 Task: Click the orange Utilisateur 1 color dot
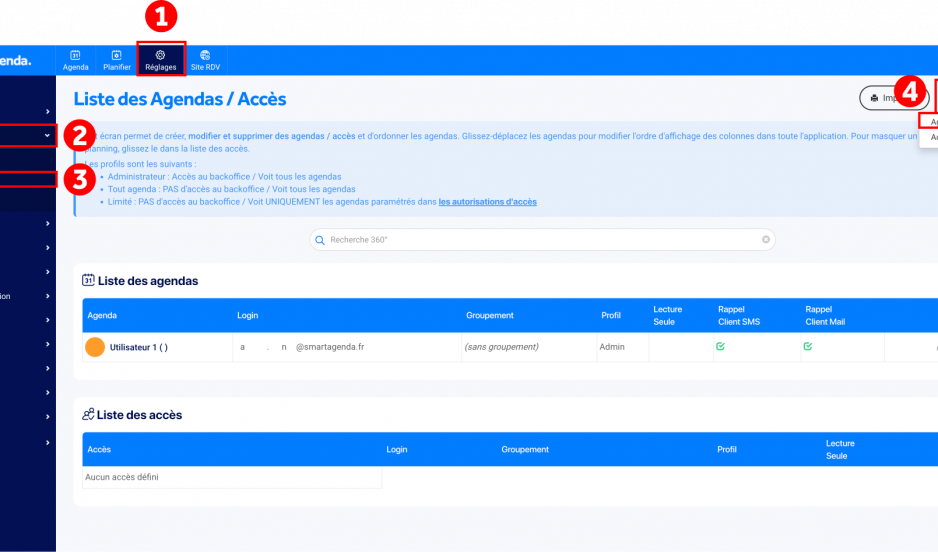pyautogui.click(x=95, y=347)
